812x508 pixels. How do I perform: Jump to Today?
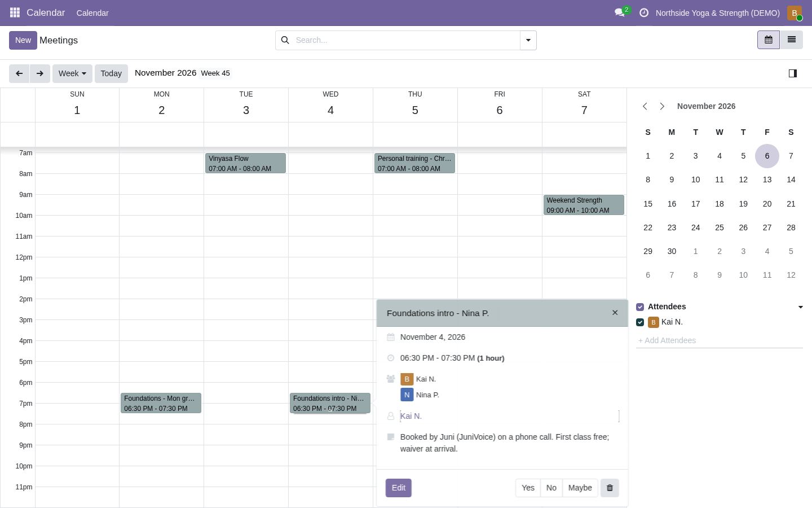[x=111, y=73]
